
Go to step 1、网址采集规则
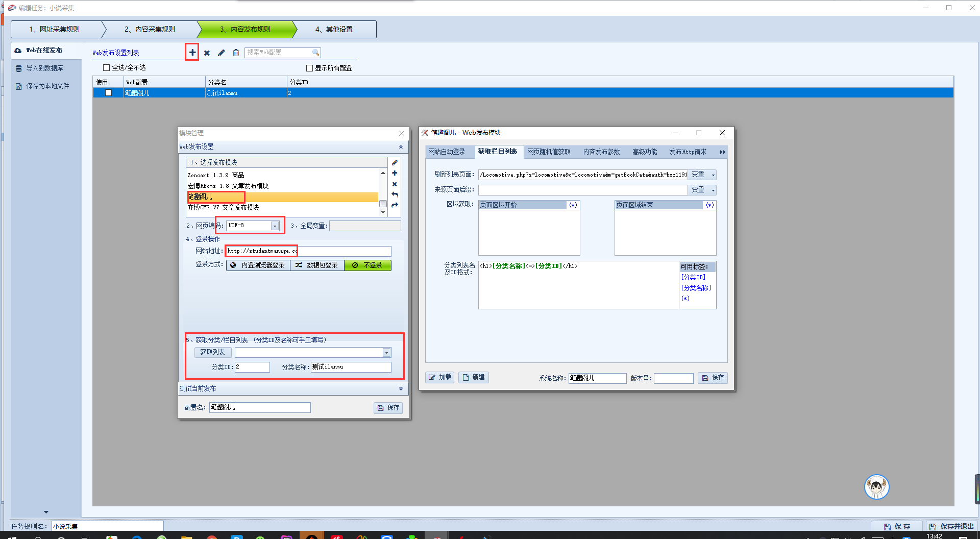(x=55, y=29)
